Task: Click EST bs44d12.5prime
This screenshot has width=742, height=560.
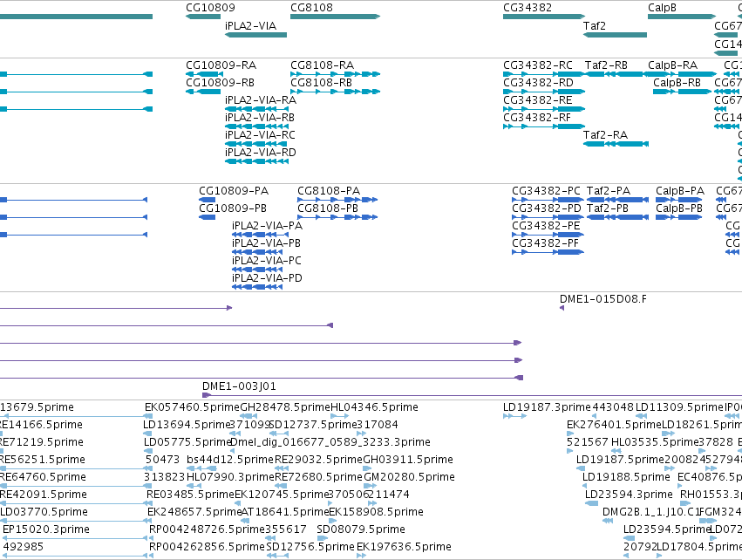Action: click(230, 460)
